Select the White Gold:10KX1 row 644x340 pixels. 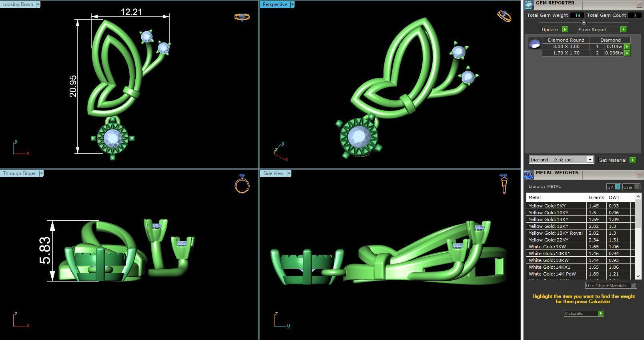580,253
